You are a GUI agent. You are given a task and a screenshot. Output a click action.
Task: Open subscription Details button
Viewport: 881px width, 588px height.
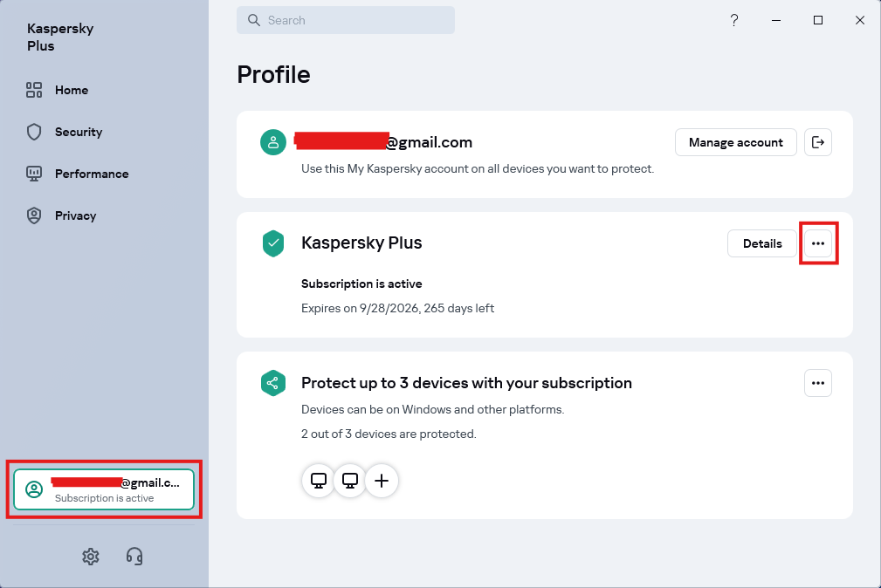coord(761,243)
